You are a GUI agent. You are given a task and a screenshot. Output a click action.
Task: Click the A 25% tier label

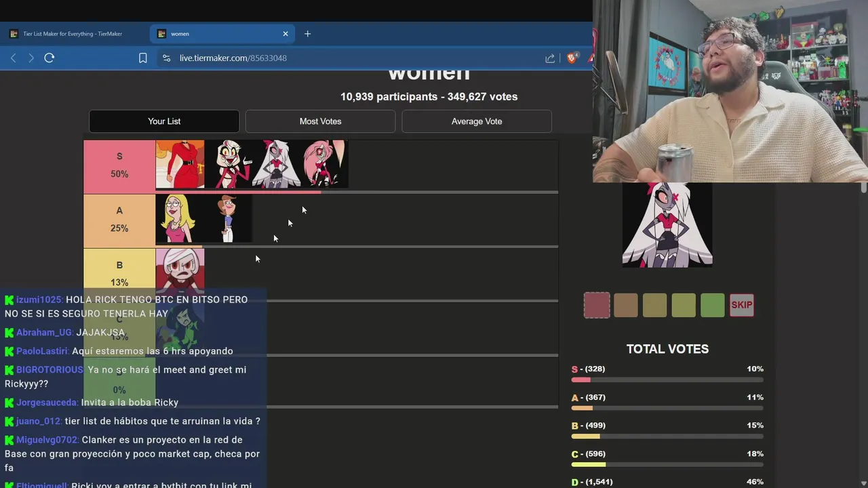click(119, 220)
